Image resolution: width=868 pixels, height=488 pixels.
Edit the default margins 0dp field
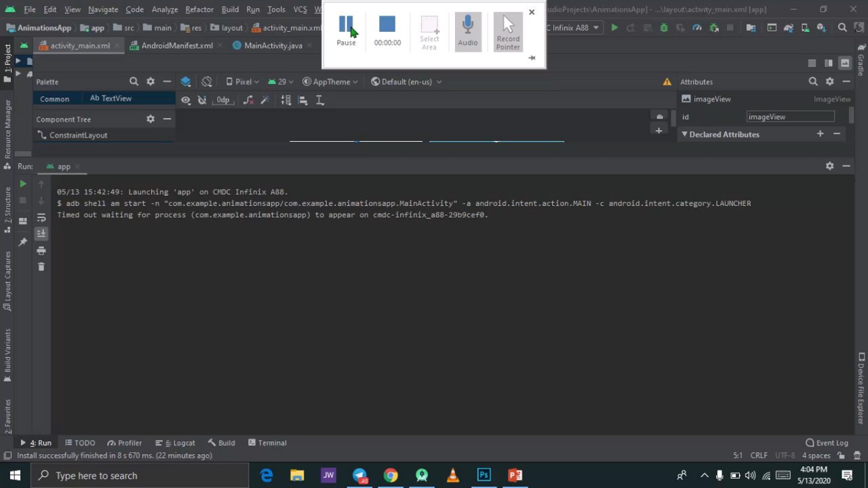pos(222,100)
